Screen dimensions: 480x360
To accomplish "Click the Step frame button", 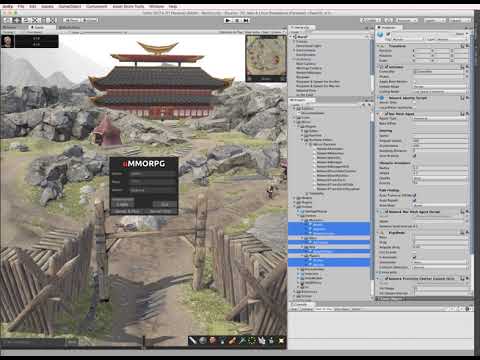I will [x=246, y=20].
